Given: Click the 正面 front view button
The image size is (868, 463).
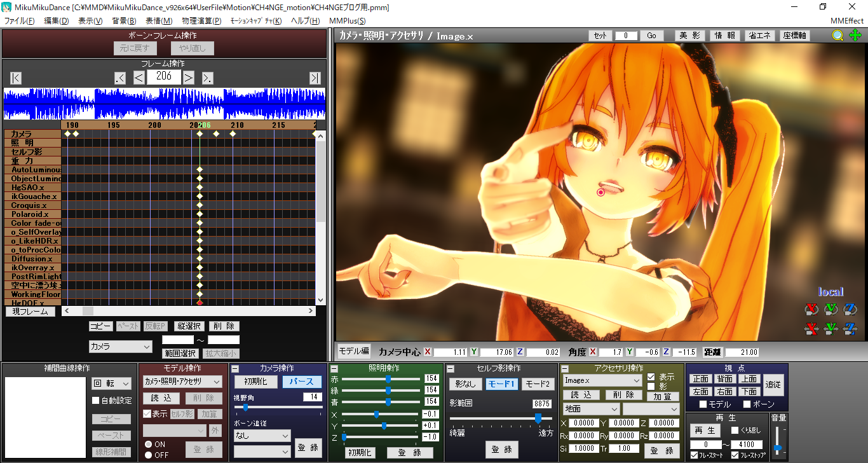Looking at the screenshot, I should [701, 379].
